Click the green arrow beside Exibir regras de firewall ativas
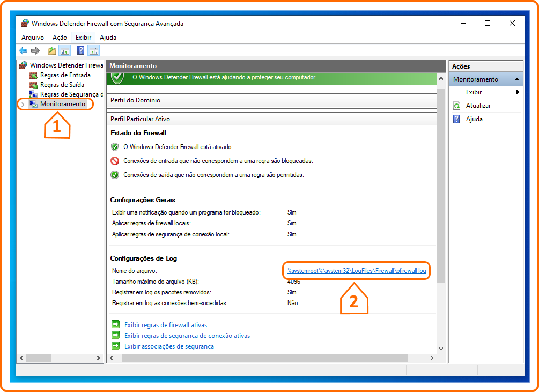The height and width of the screenshot is (392, 539). [x=116, y=324]
